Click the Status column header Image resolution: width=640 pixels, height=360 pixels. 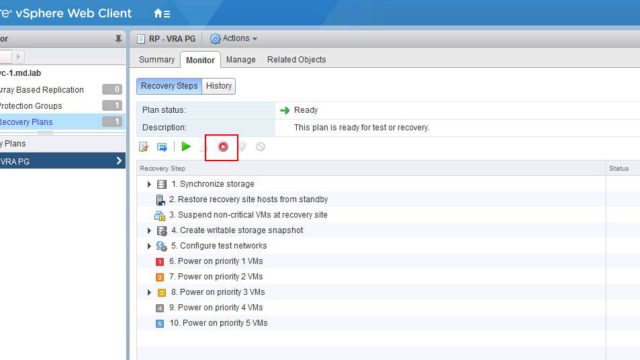(623, 169)
